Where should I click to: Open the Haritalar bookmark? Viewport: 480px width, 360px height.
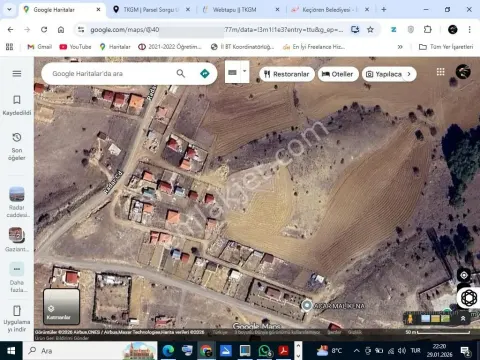115,47
